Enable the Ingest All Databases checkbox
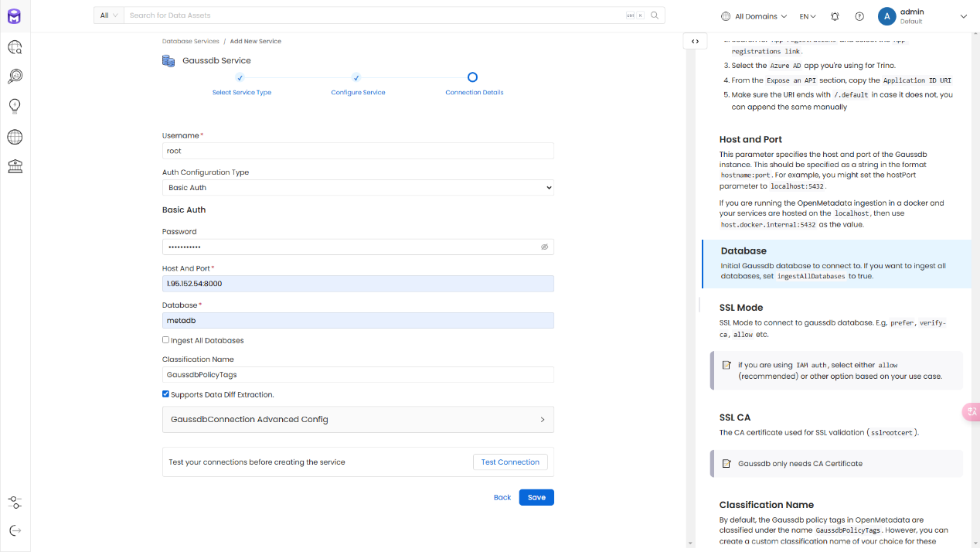The width and height of the screenshot is (980, 552). [x=166, y=340]
